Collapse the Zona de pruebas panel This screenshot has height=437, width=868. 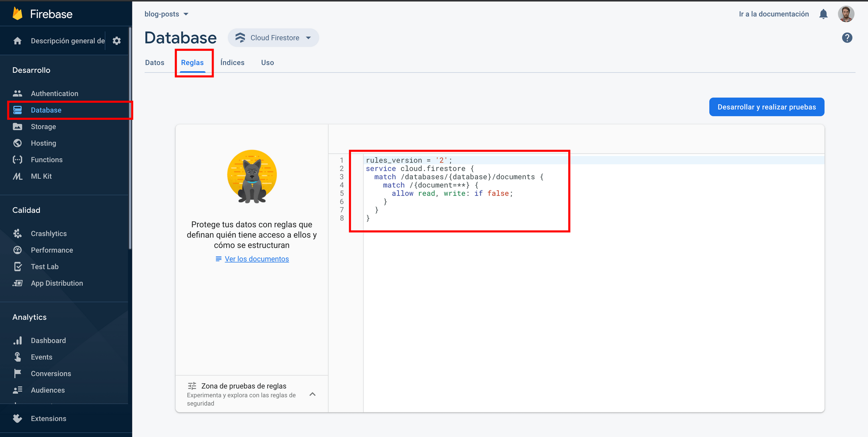tap(312, 394)
